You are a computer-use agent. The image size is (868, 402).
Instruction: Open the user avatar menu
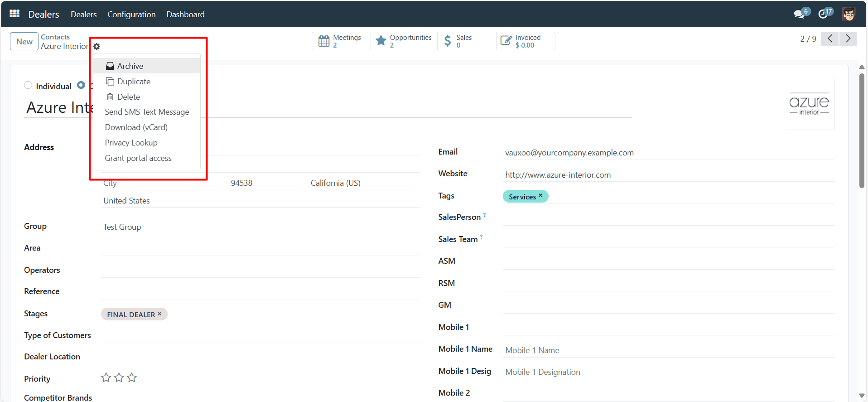click(x=849, y=14)
